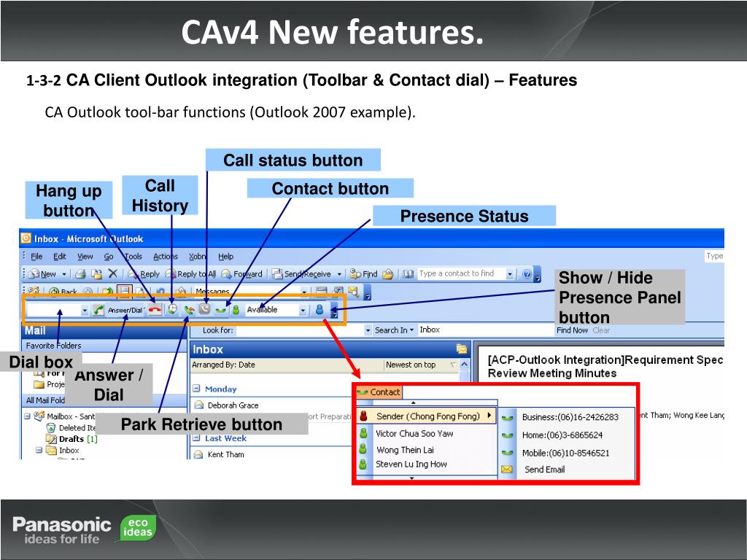Open the Help menu
Image resolution: width=747 pixels, height=560 pixels.
pos(226,256)
